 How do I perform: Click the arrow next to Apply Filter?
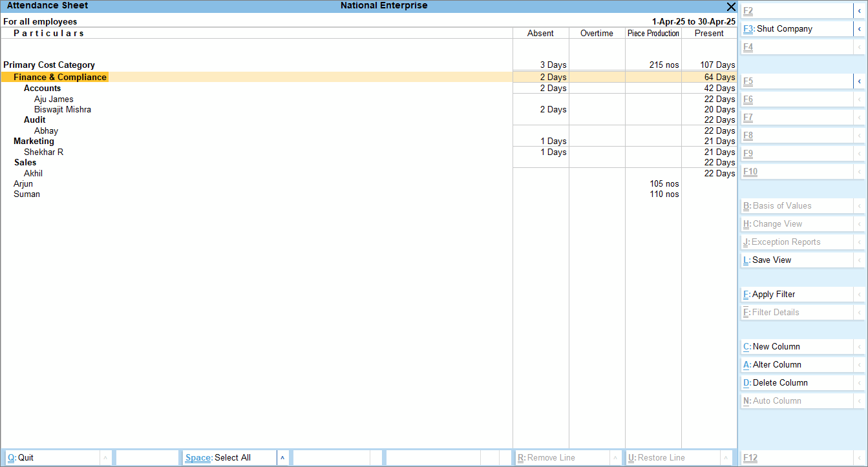point(860,295)
